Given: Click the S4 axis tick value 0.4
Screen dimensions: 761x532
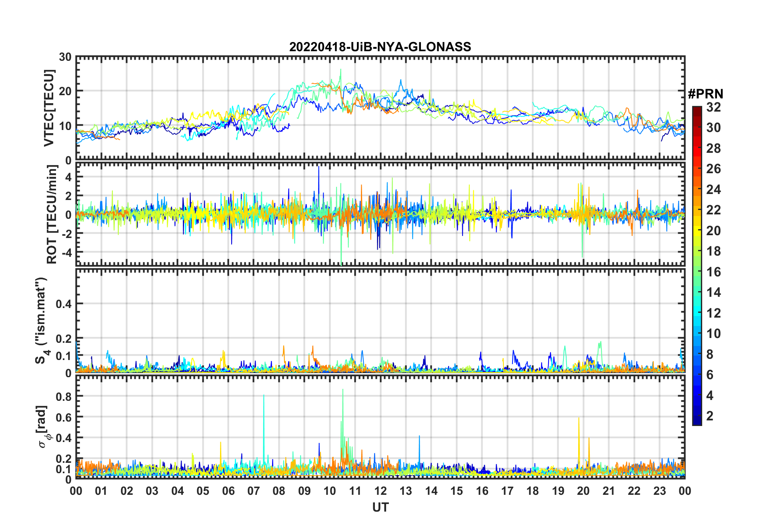Looking at the screenshot, I should [x=64, y=304].
